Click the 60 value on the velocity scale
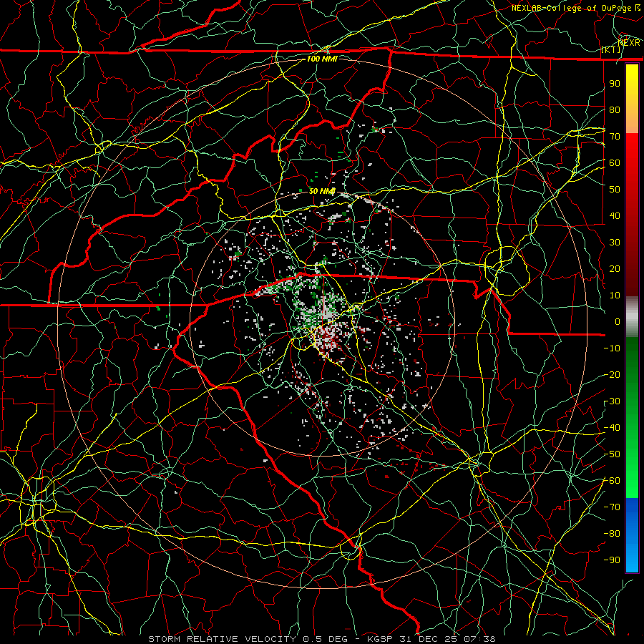The height and width of the screenshot is (644, 644). [x=615, y=162]
